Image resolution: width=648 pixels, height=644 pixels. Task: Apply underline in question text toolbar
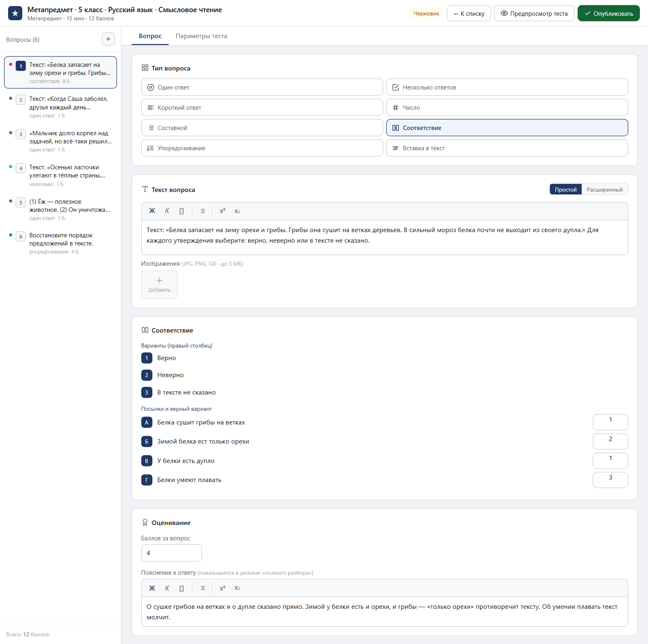coord(181,211)
